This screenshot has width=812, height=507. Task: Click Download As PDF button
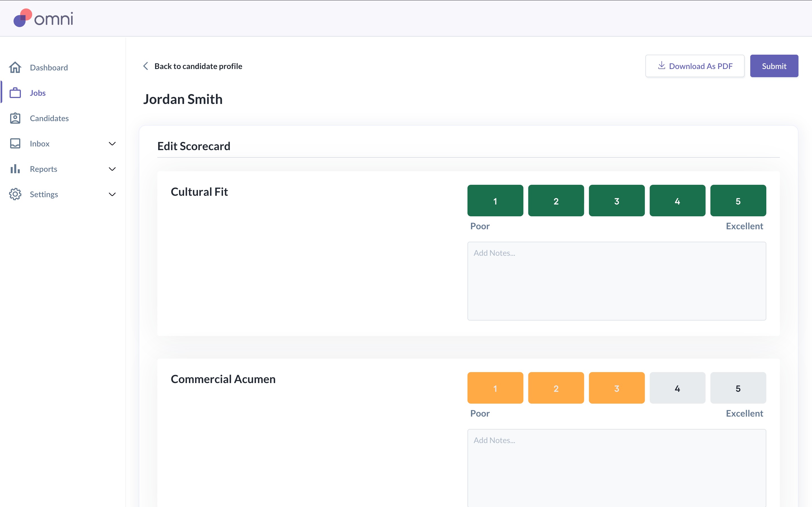tap(694, 66)
